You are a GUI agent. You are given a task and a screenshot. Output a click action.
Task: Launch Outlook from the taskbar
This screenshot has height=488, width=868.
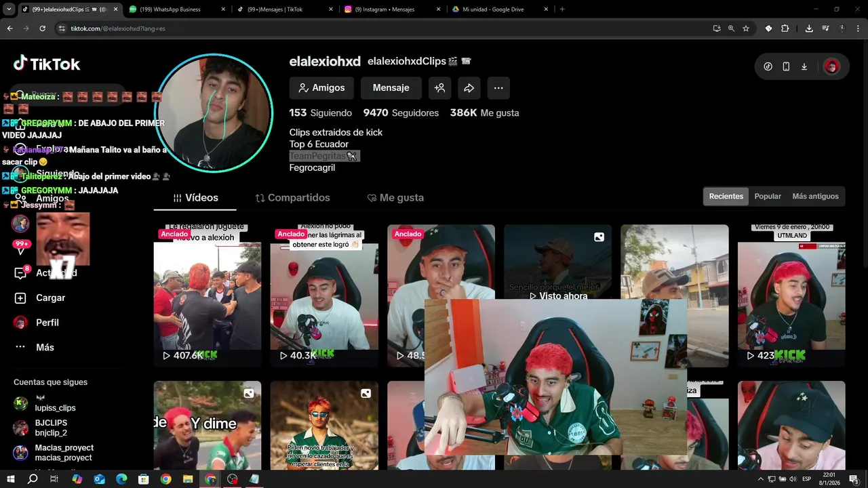coord(99,479)
